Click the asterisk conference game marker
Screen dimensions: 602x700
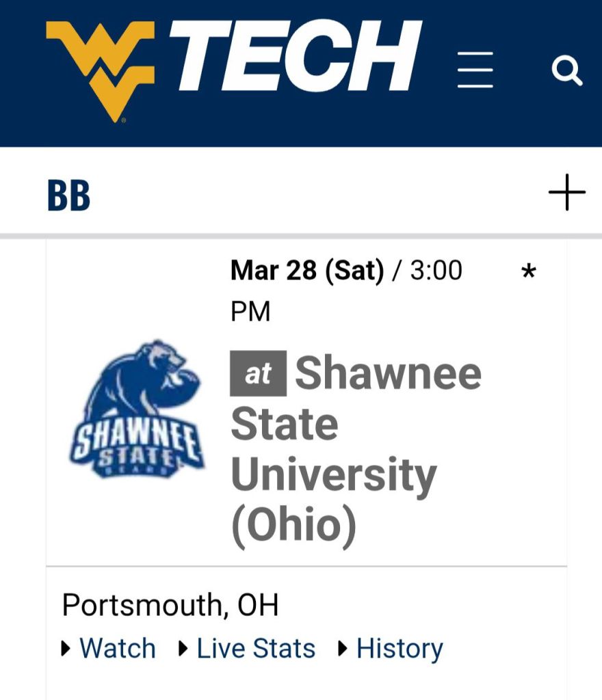pyautogui.click(x=528, y=273)
